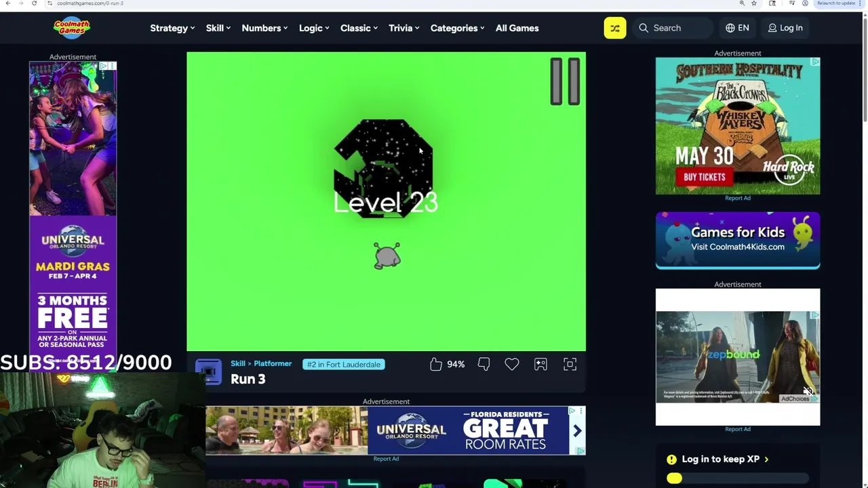The image size is (868, 488).
Task: Open the Platformer breadcrumb link
Action: point(273,364)
